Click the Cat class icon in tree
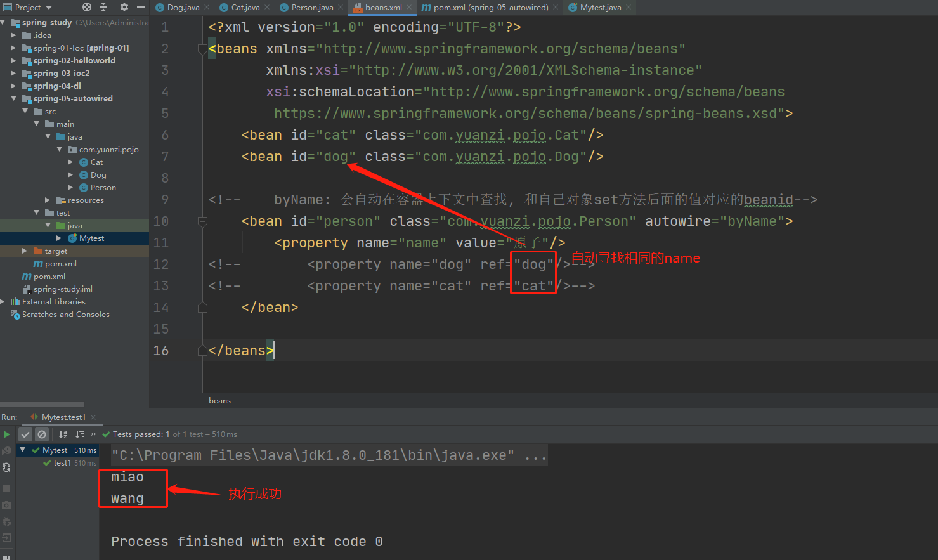Screen dimensions: 938x560 tap(84, 162)
